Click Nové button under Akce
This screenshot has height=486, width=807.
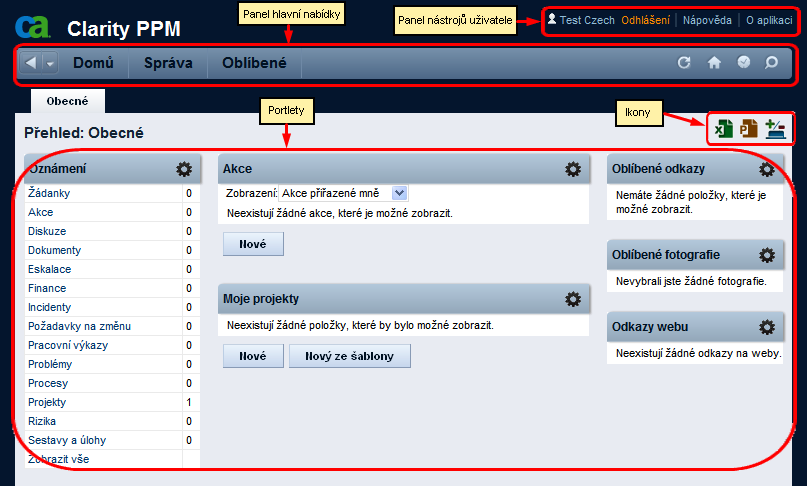[253, 244]
